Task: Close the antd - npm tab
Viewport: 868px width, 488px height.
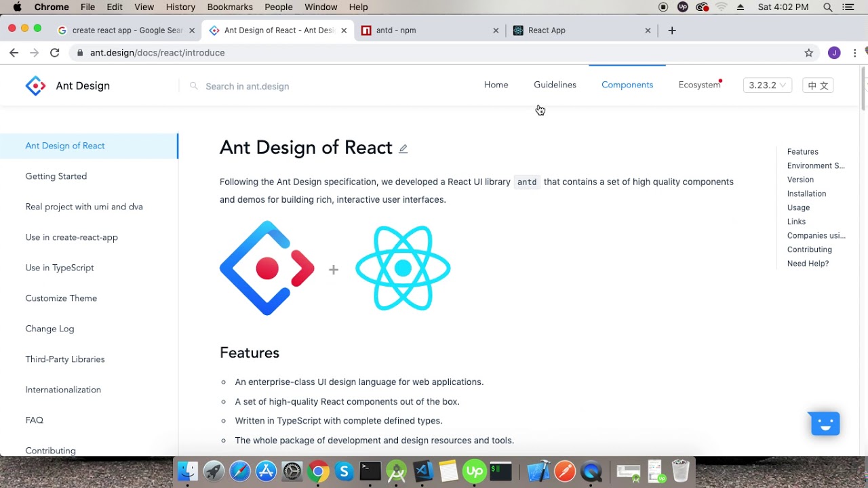Action: coord(496,30)
